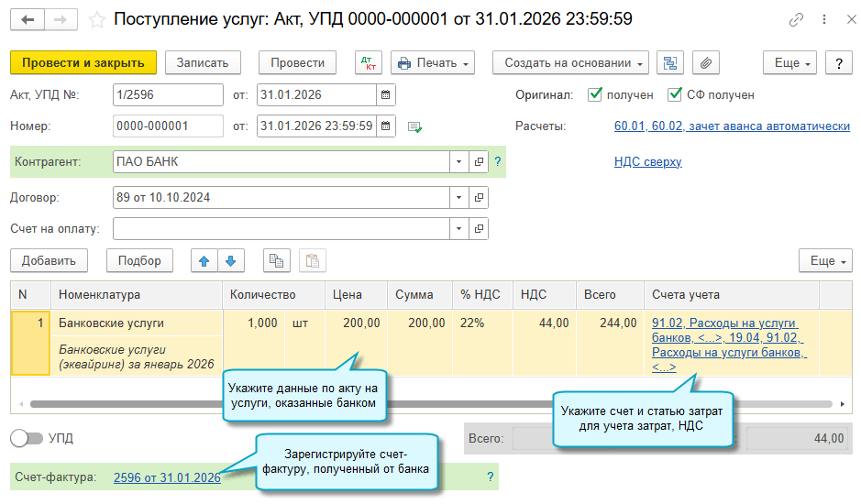Go forward with the right arrow button
Viewport: 861px width, 504px height.
tap(61, 20)
